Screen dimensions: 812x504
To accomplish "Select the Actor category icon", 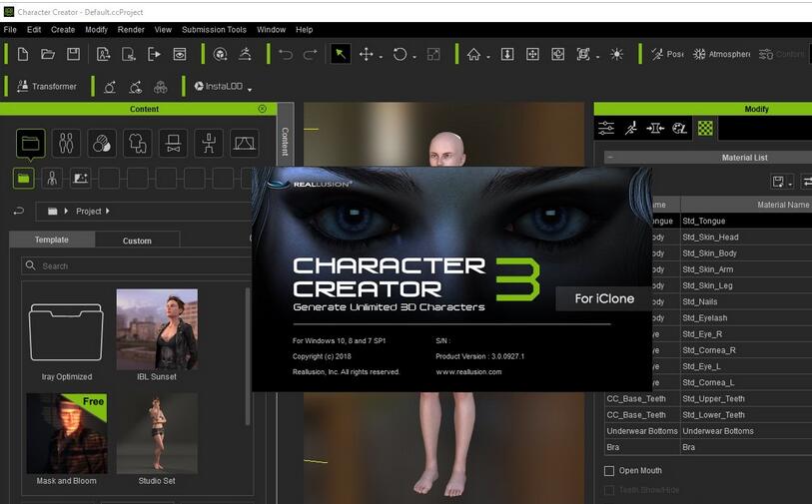I will [66, 143].
